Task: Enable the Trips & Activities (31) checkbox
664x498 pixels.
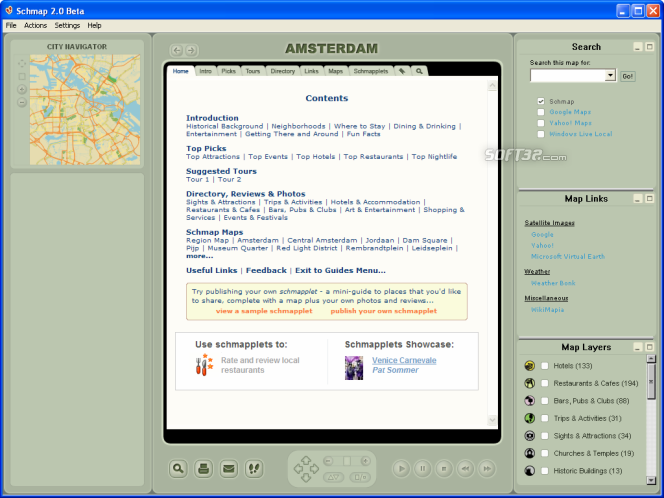Action: 545,418
